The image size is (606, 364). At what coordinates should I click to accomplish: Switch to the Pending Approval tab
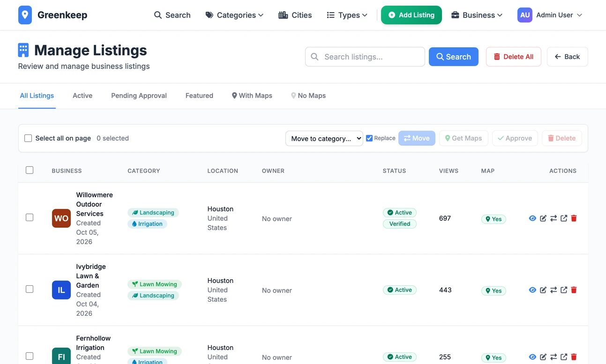pyautogui.click(x=139, y=96)
